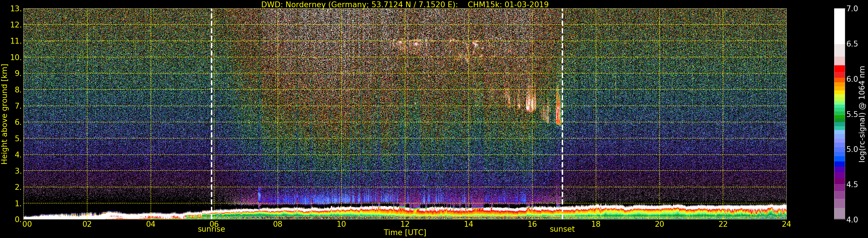Click the x-axis tick label '20'
The height and width of the screenshot is (238, 868).
coord(659,224)
